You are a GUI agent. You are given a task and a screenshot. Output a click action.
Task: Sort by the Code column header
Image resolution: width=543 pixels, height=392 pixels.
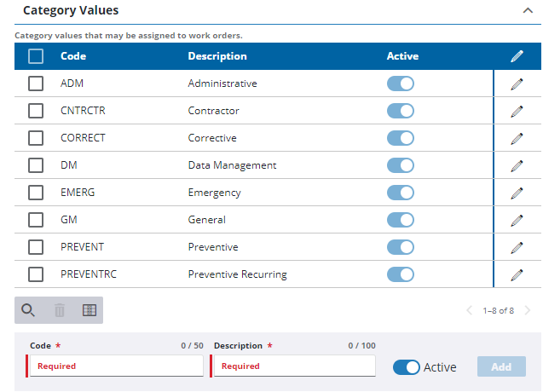point(73,56)
